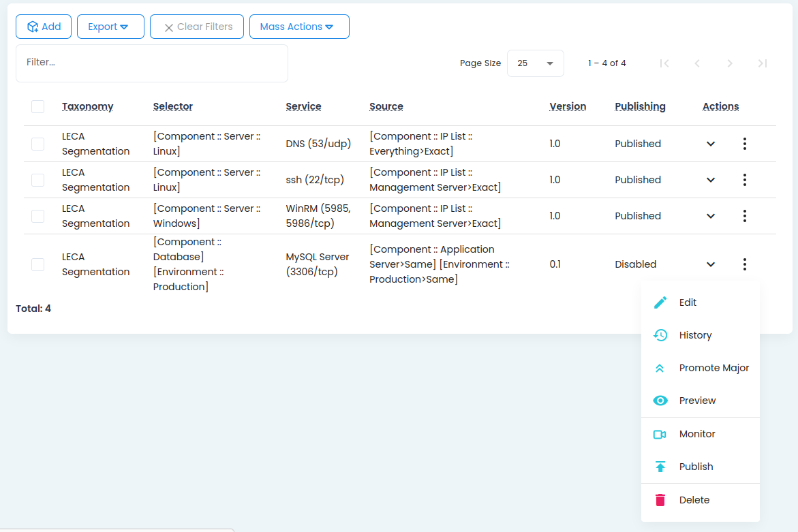
Task: Click into the Filter text field
Action: pos(151,63)
